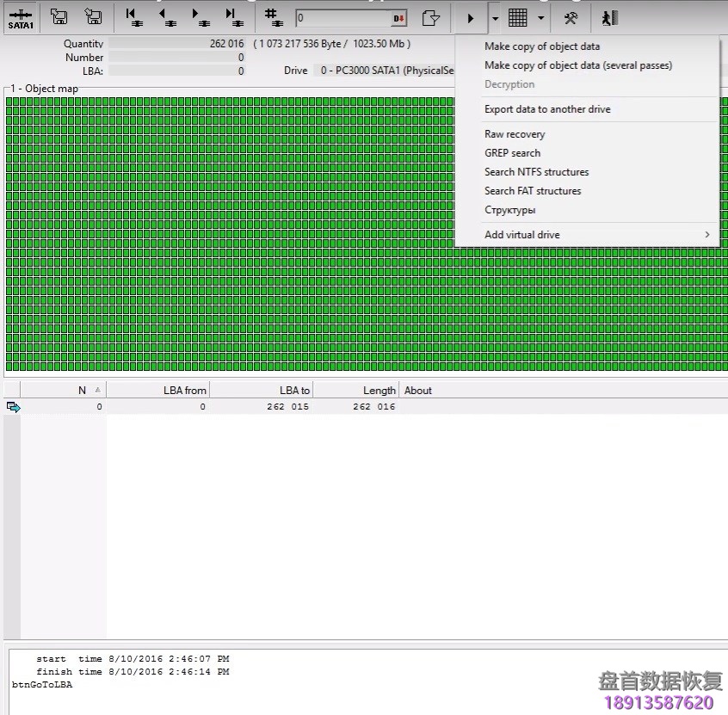Screen dimensions: 728x715
Task: Sort by the LBA from column header
Action: click(x=158, y=391)
